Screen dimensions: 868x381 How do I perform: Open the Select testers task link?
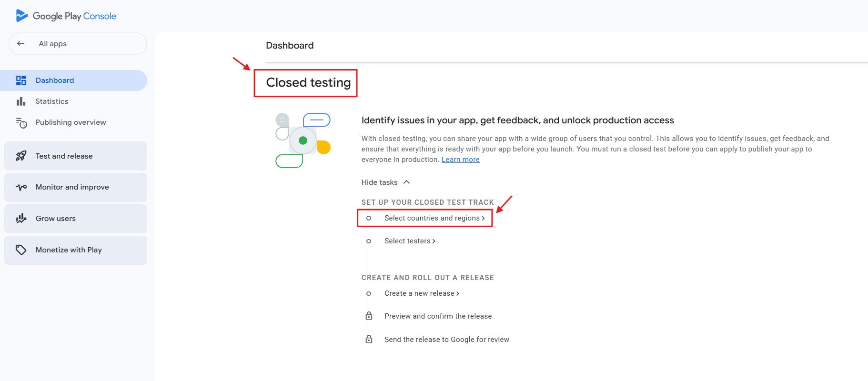click(410, 241)
